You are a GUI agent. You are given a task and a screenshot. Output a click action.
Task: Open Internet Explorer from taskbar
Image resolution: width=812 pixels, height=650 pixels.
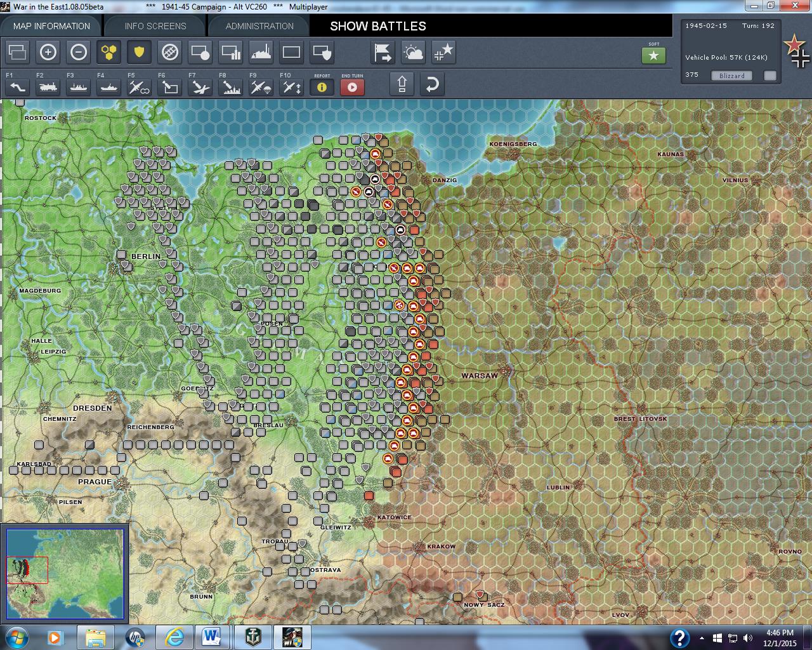point(174,637)
